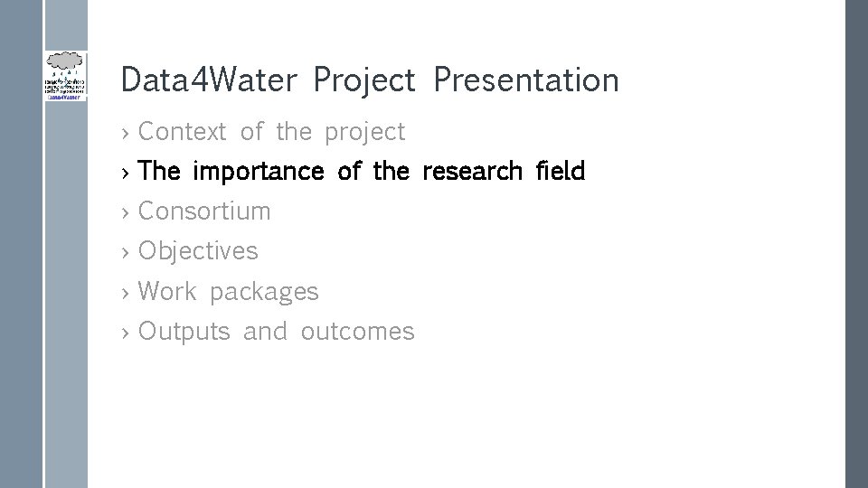
Task: Click the chevron bullet beside Objectives
Action: [126, 252]
